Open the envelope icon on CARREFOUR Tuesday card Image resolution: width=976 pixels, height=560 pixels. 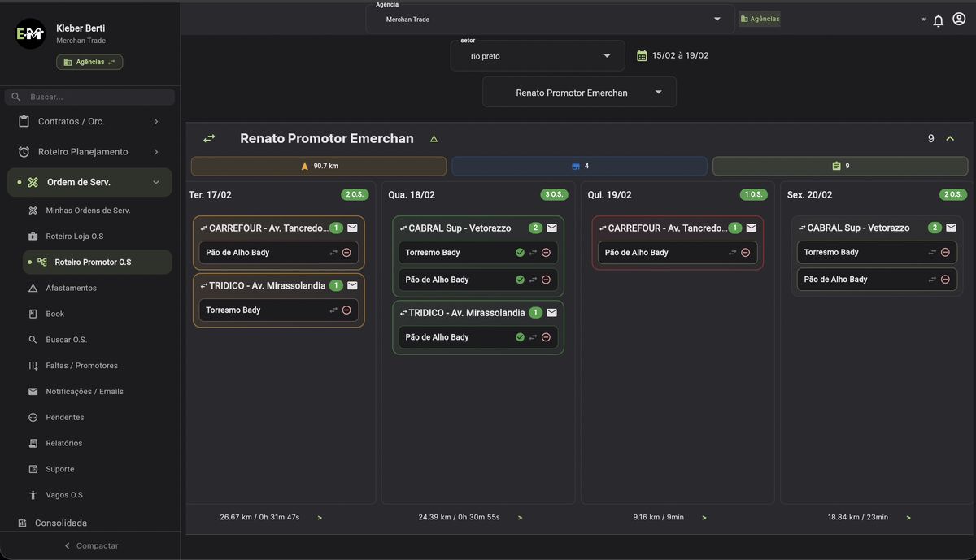pos(352,228)
